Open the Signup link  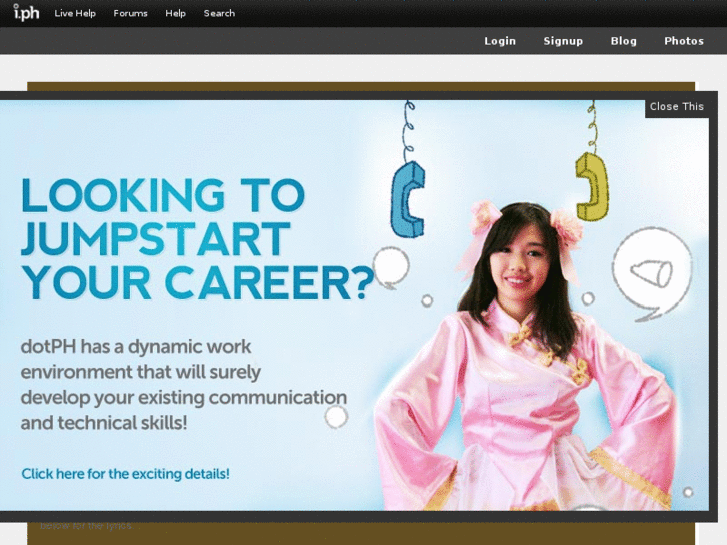563,41
